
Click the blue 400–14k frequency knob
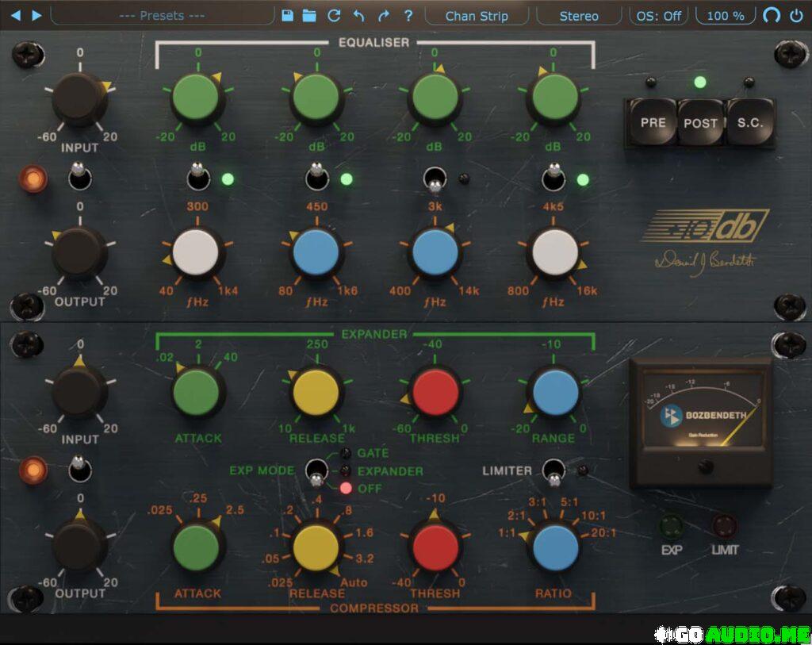[435, 253]
